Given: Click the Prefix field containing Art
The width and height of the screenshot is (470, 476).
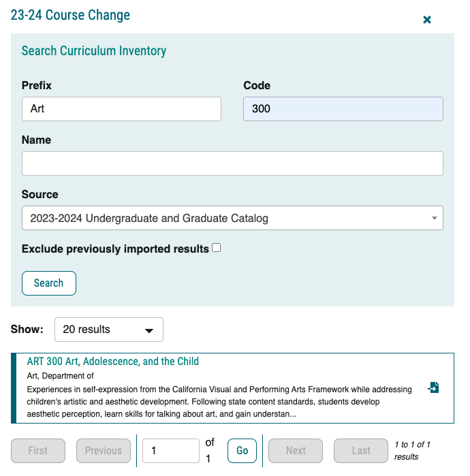Looking at the screenshot, I should (x=121, y=109).
